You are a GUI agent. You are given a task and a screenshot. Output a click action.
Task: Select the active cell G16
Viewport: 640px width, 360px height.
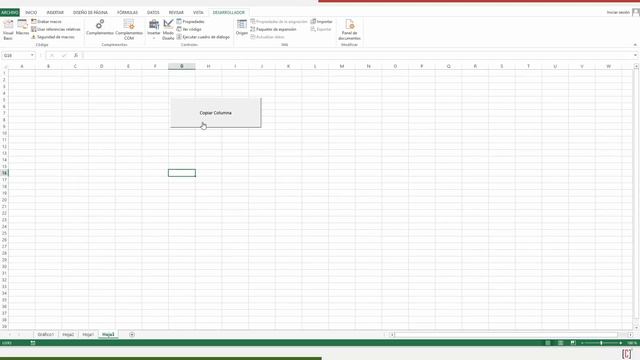tap(182, 173)
